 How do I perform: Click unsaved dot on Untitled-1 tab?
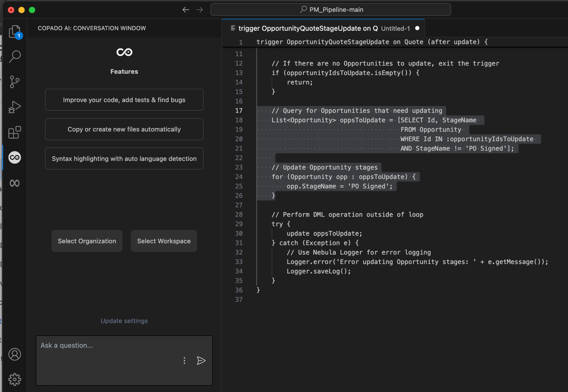click(x=417, y=28)
